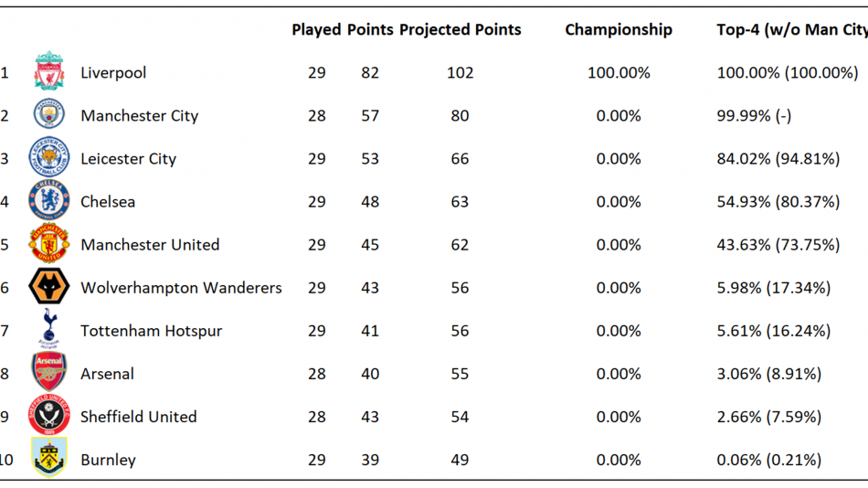The image size is (868, 488).
Task: Click the Manchester United crest
Action: [49, 242]
